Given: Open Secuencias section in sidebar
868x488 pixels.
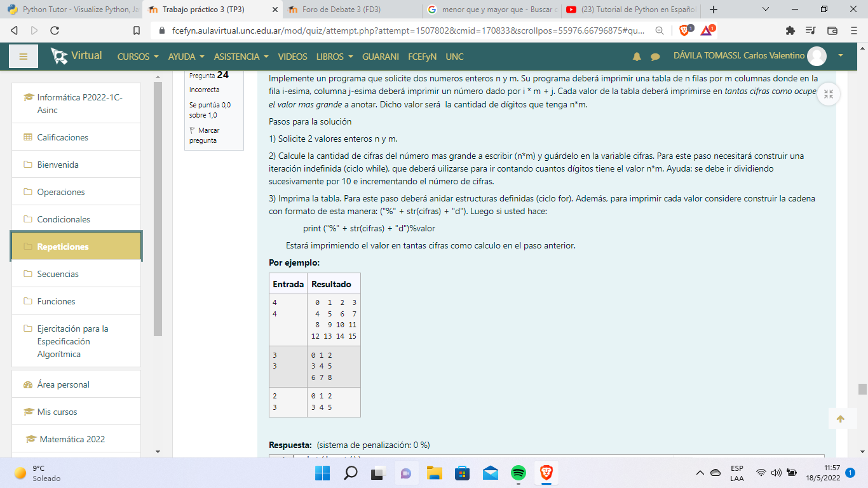Looking at the screenshot, I should (x=76, y=274).
